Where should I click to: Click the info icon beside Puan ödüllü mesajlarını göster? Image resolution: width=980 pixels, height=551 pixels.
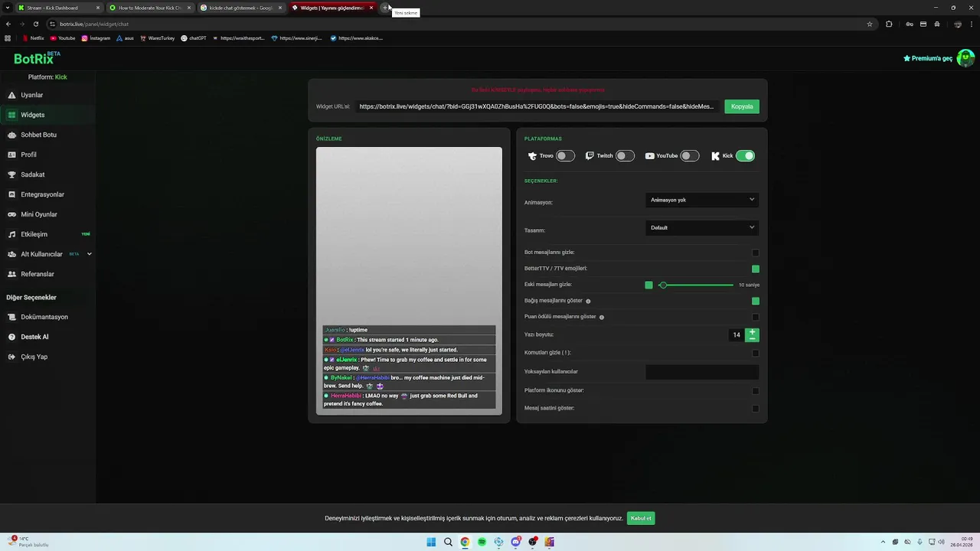pyautogui.click(x=602, y=317)
